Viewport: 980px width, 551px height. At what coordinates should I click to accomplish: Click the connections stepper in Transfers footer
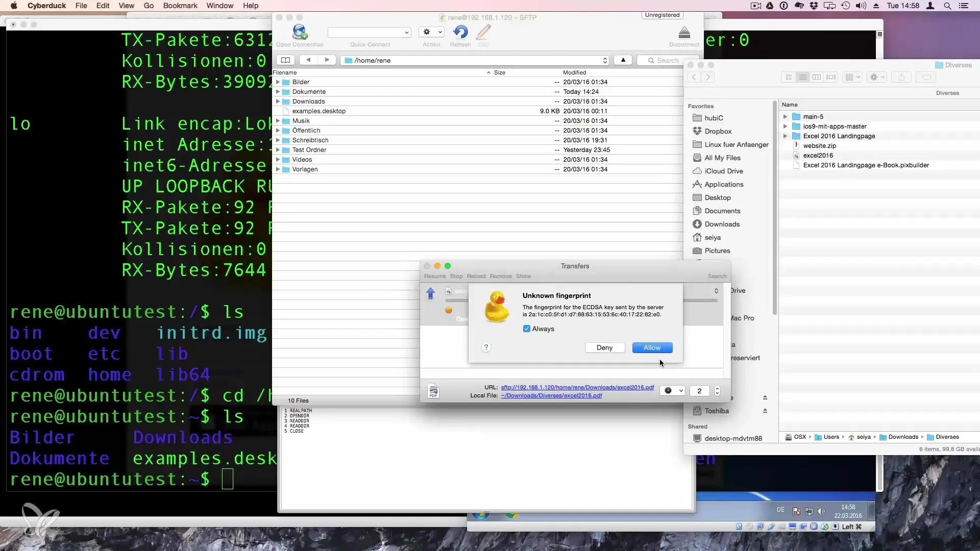point(717,391)
